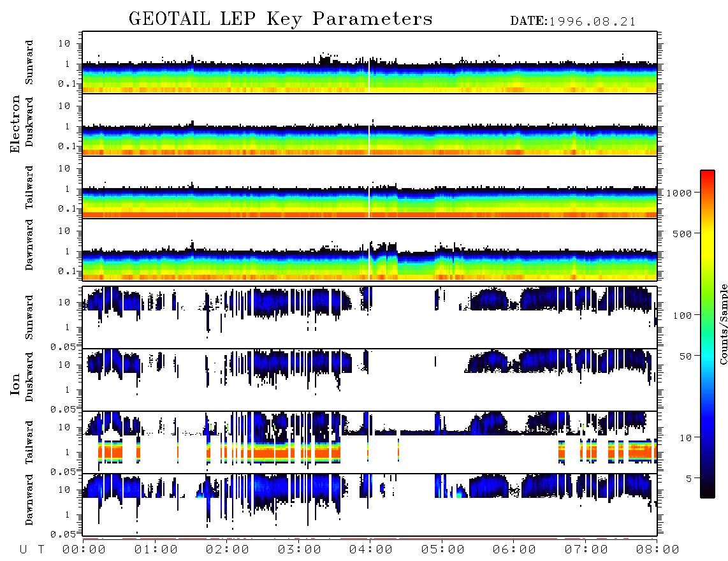
Task: Click inside the Ion Tailward spectrogram panel
Action: point(370,442)
